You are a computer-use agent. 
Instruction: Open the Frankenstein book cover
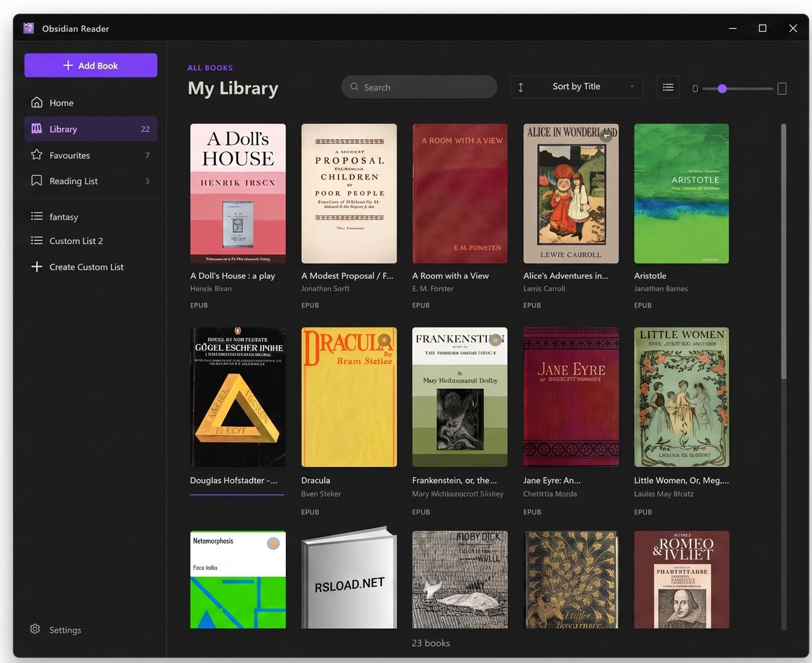point(460,397)
